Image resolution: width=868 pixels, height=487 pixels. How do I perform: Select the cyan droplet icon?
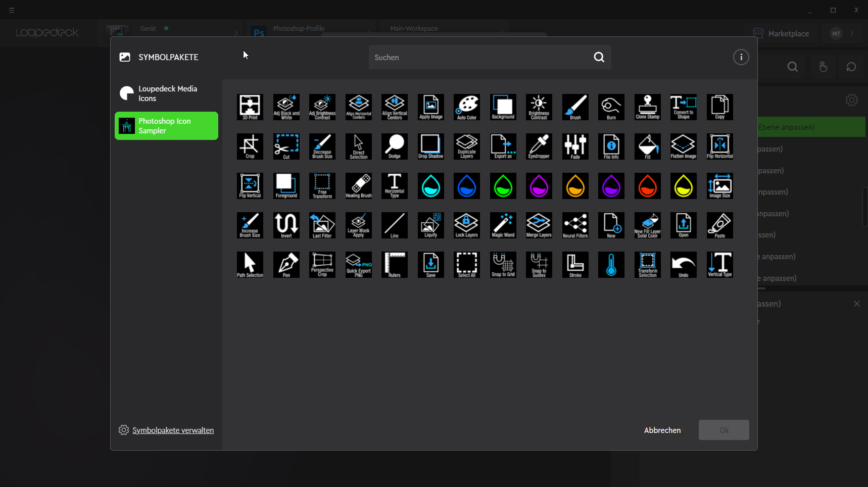(431, 186)
